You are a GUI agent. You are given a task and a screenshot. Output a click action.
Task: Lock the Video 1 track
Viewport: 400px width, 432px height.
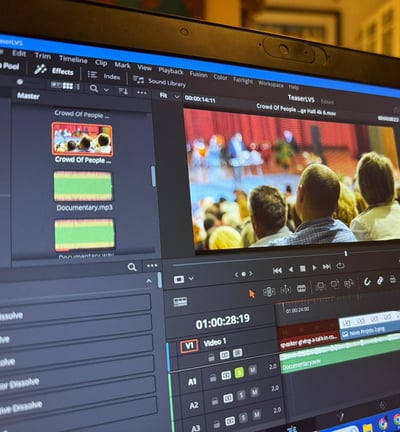coord(211,358)
